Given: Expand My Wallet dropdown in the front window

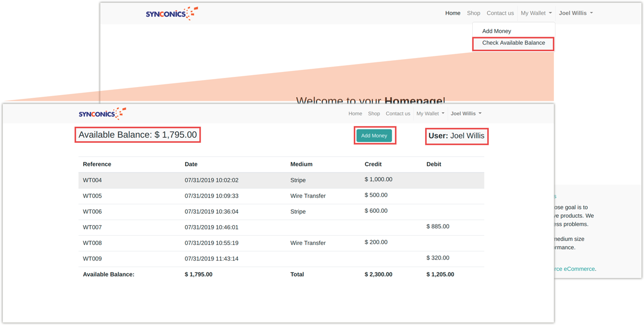Looking at the screenshot, I should [430, 114].
